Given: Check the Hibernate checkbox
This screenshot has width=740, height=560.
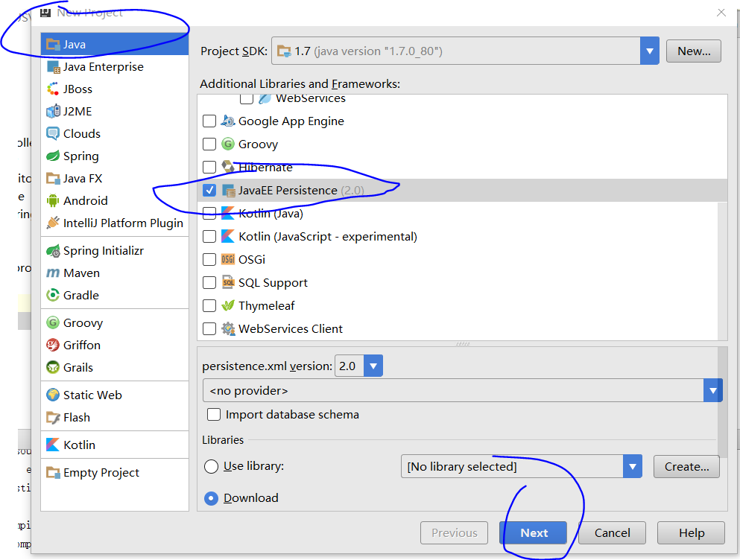Looking at the screenshot, I should 209,167.
